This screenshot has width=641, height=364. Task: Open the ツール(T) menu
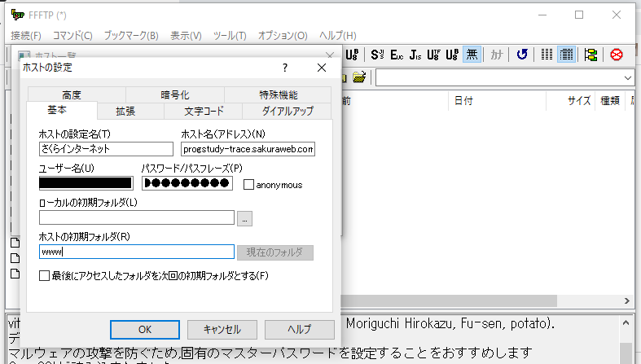[230, 36]
